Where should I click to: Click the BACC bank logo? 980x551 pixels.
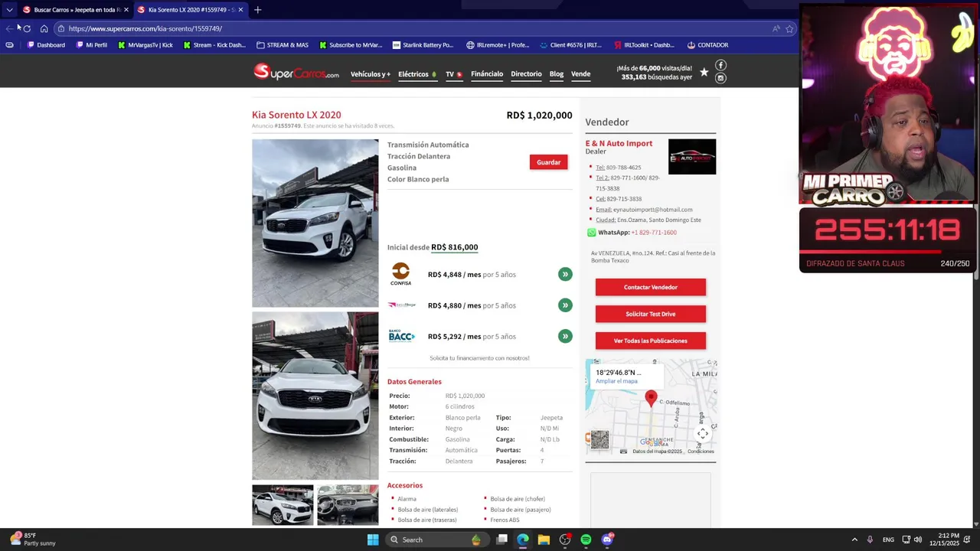coord(401,336)
